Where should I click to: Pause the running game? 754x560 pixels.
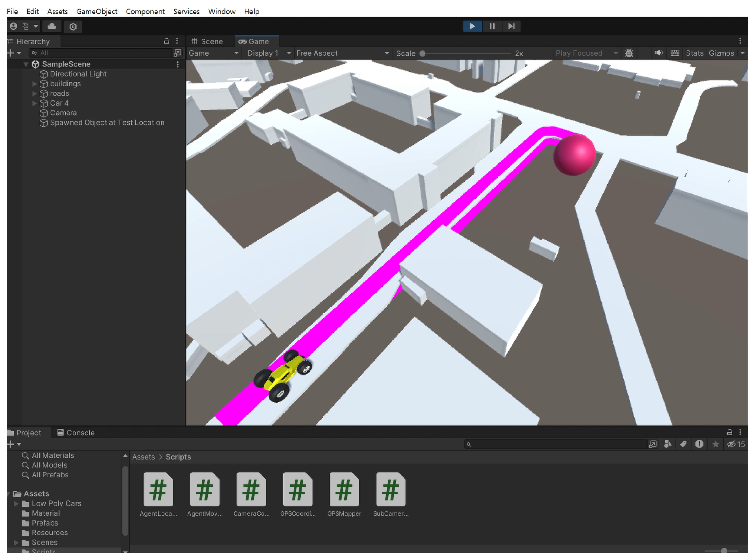pyautogui.click(x=492, y=26)
